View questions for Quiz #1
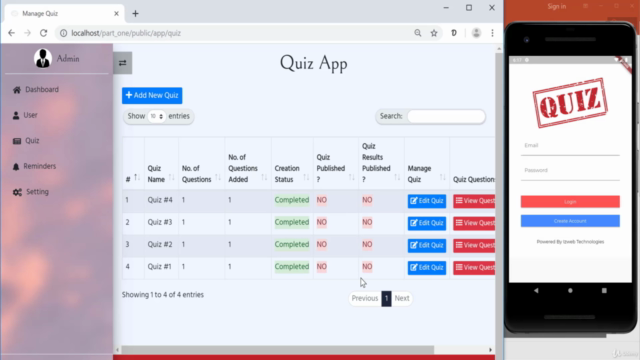 (474, 268)
